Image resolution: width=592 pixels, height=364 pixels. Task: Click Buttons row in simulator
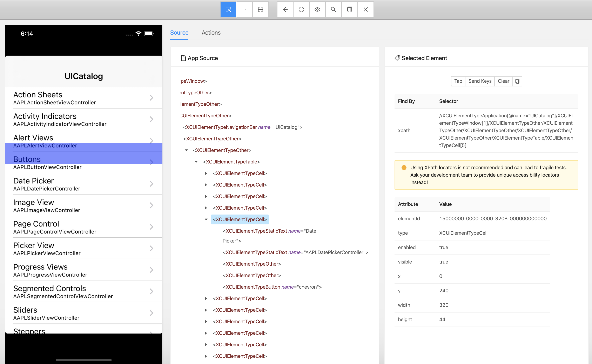[x=84, y=162]
